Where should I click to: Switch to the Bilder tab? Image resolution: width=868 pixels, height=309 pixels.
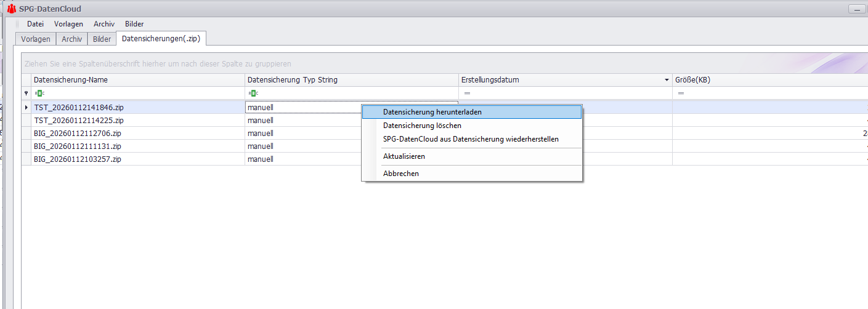tap(102, 39)
